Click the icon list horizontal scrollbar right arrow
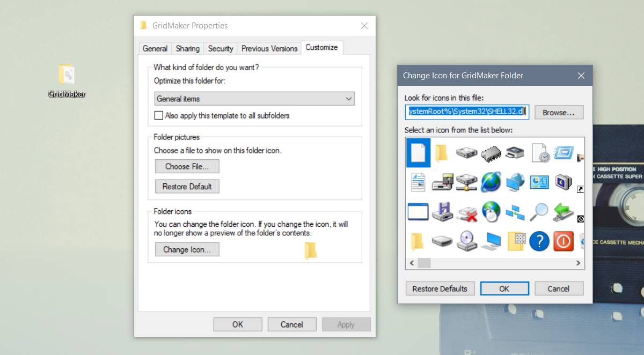Screen dimensions: 644x355 [578, 263]
